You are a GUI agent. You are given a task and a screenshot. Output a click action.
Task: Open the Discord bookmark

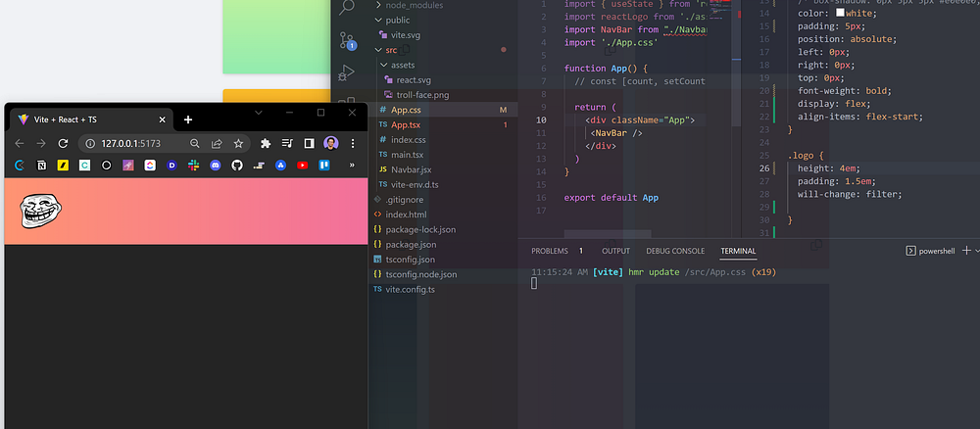click(x=216, y=166)
